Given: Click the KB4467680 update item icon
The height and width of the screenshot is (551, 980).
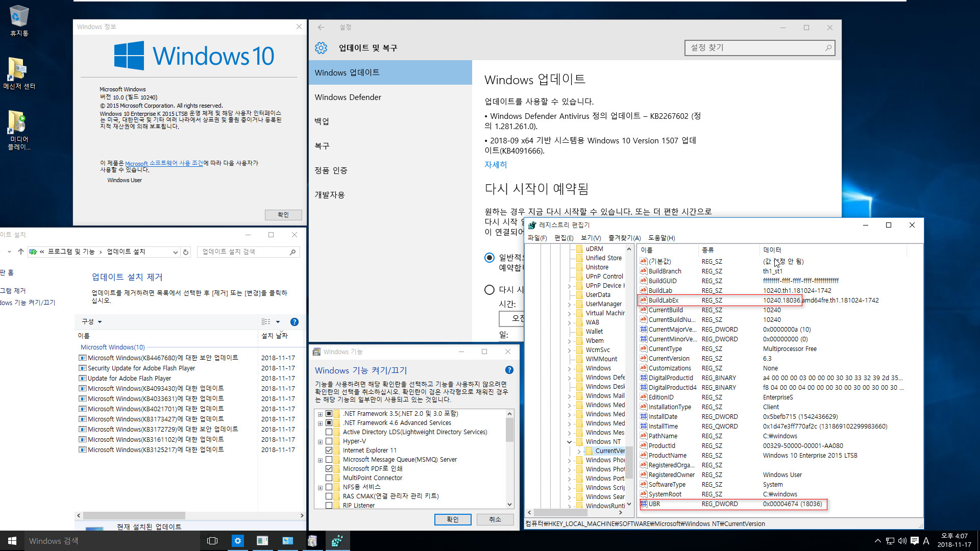Looking at the screenshot, I should tap(83, 358).
